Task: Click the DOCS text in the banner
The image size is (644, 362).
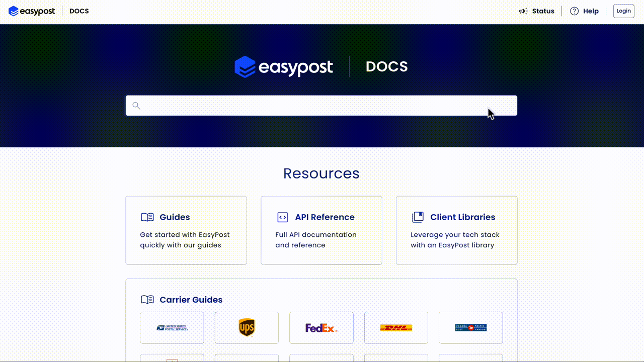Action: [x=387, y=67]
